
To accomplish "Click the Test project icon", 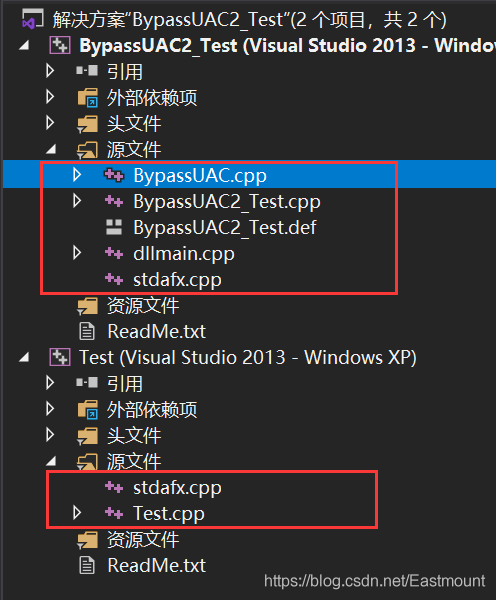I will coord(60,357).
